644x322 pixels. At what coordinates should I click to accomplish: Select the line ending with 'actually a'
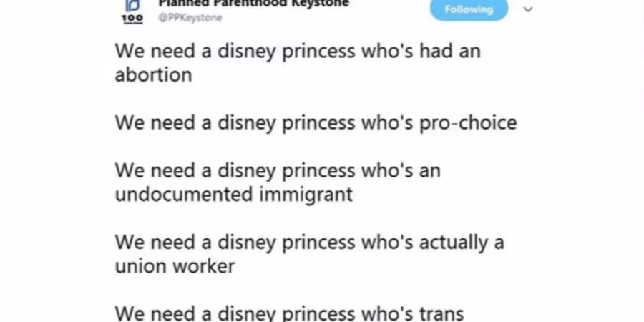(309, 243)
